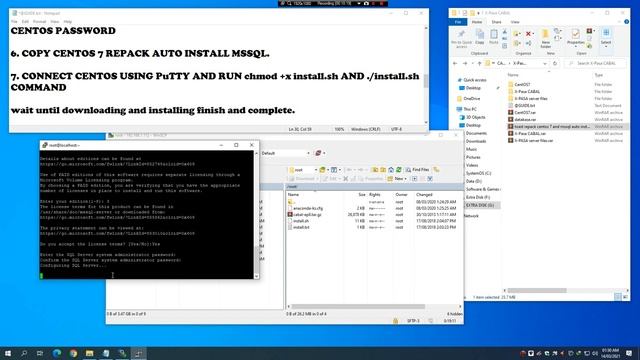The image size is (640, 360).
Task: Open File Explorer from taskbar
Action: click(x=89, y=353)
